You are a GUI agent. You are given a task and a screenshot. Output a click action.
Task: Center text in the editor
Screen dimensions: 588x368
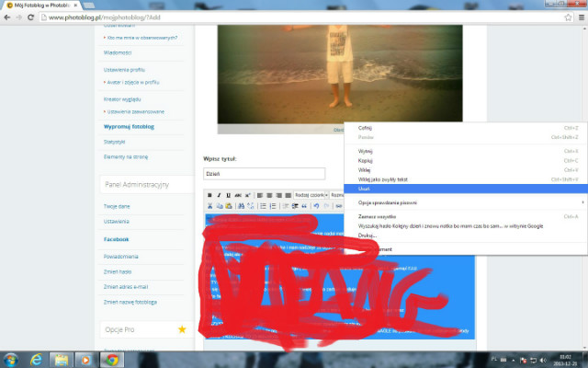(x=269, y=195)
